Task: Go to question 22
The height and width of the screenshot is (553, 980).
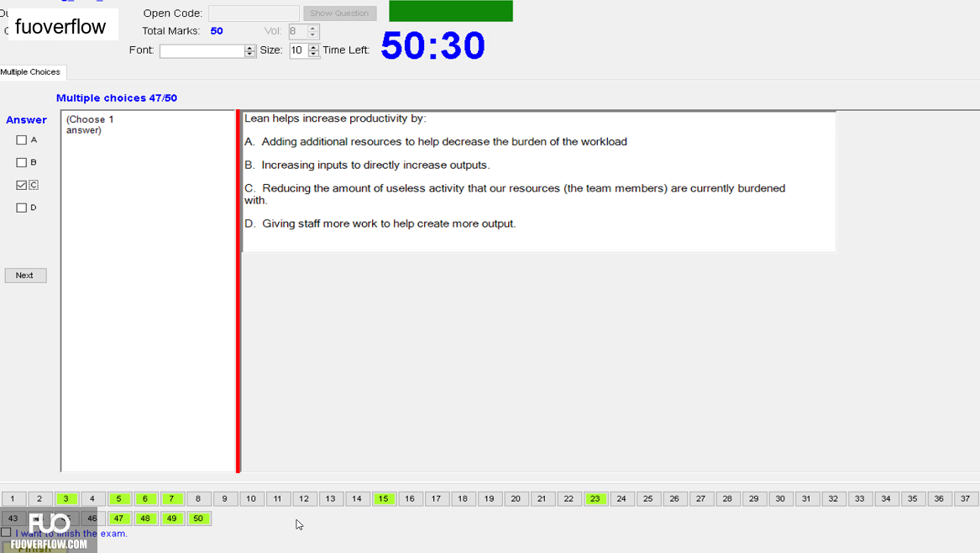Action: (x=569, y=498)
